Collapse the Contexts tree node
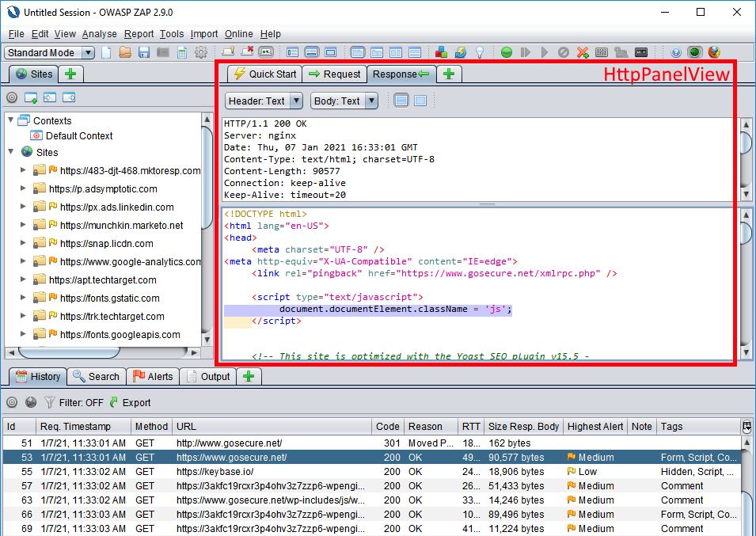The height and width of the screenshot is (536, 756). point(10,120)
